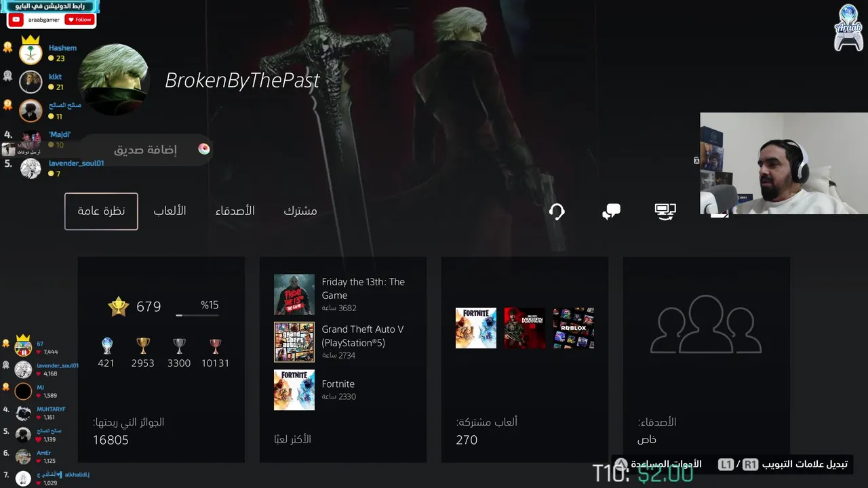This screenshot has height=488, width=868.
Task: Switch to the الأصدقاء tab
Action: tap(235, 211)
